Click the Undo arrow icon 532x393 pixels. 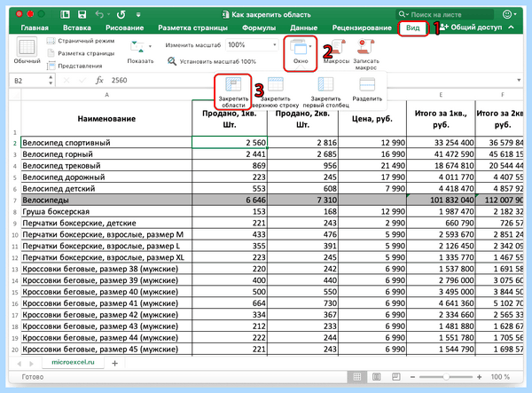(99, 14)
